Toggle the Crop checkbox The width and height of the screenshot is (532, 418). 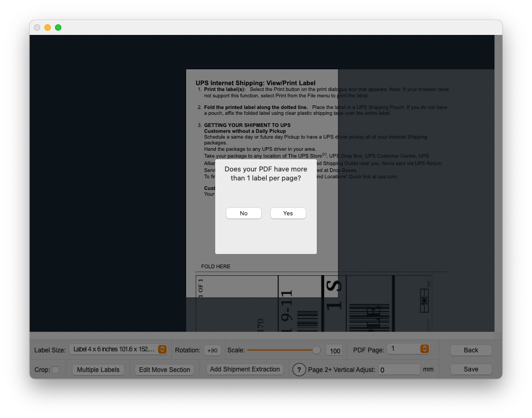56,370
